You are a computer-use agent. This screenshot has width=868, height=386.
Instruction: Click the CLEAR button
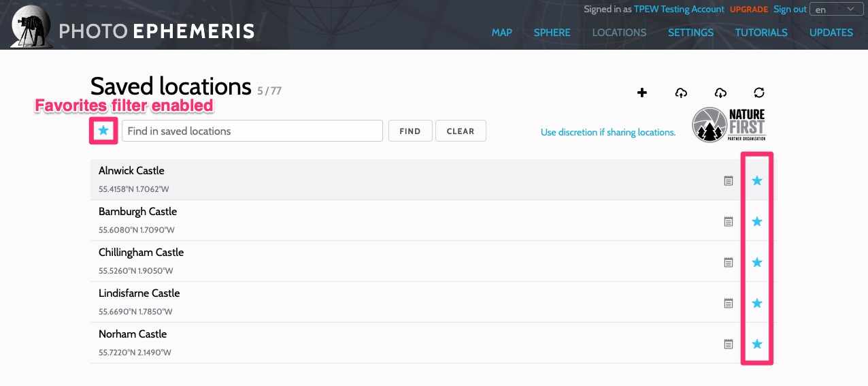tap(461, 131)
